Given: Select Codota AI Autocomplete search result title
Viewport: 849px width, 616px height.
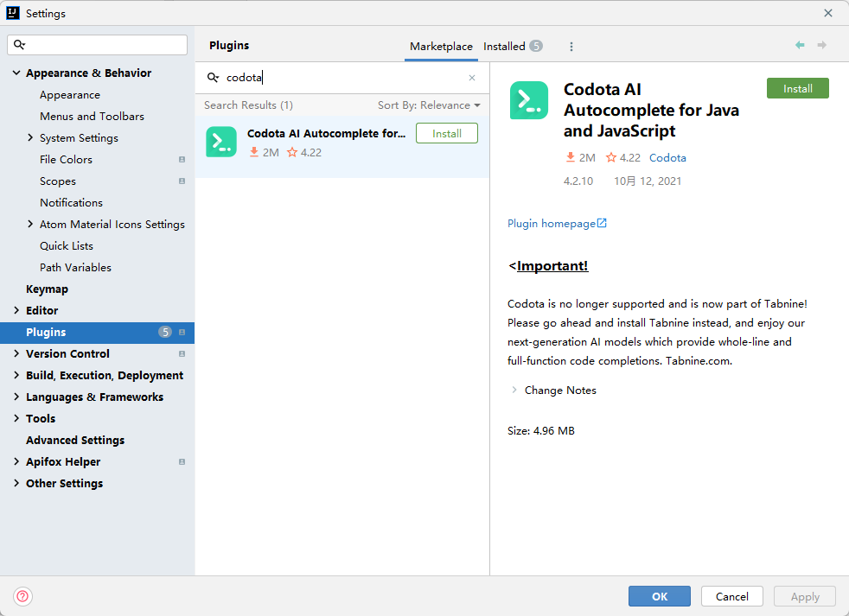Looking at the screenshot, I should click(x=326, y=134).
